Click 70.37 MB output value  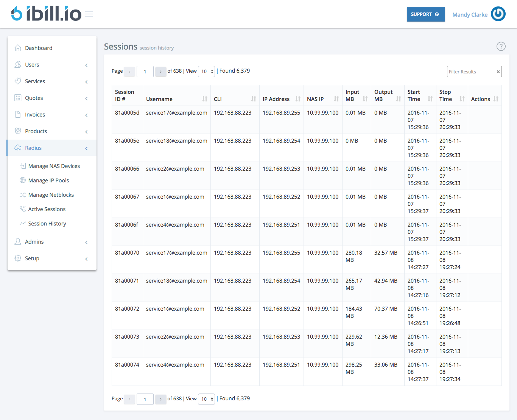[x=386, y=309]
